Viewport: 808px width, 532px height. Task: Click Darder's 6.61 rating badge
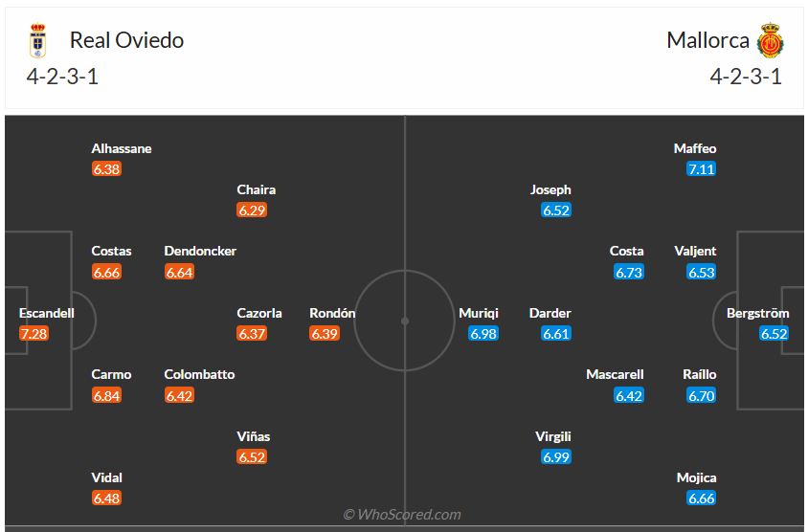coord(556,334)
